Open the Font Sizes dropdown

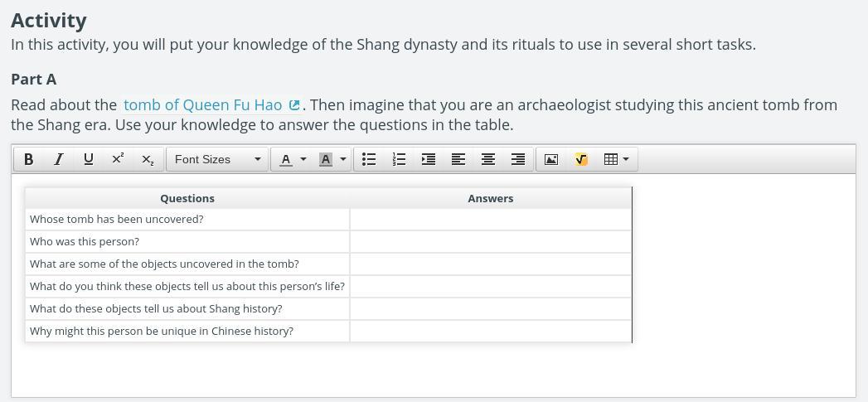coord(217,159)
